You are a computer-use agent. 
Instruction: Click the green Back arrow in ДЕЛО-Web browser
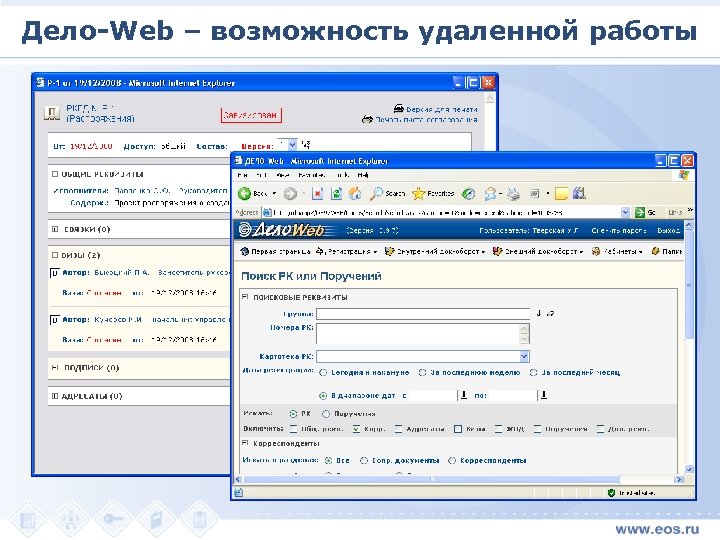(244, 194)
